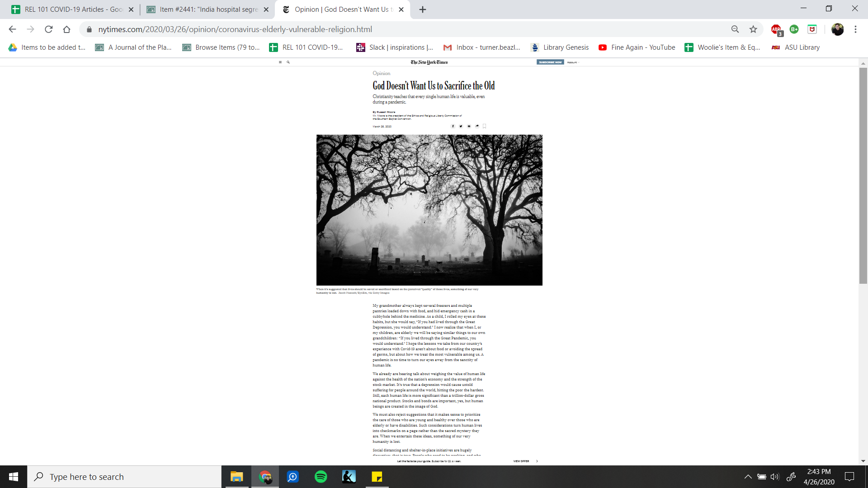868x488 pixels.
Task: Expand the Account dropdown
Action: tap(572, 62)
